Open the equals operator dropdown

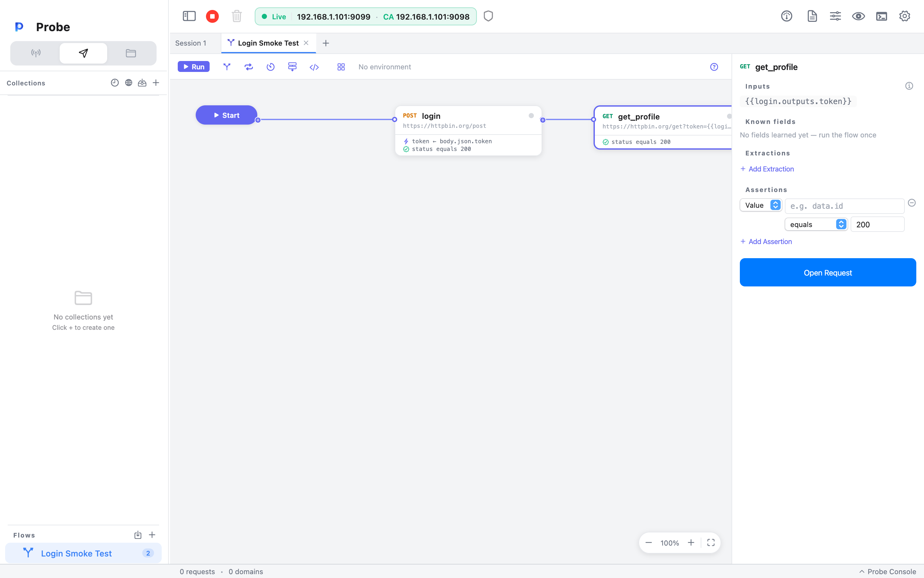pos(816,224)
